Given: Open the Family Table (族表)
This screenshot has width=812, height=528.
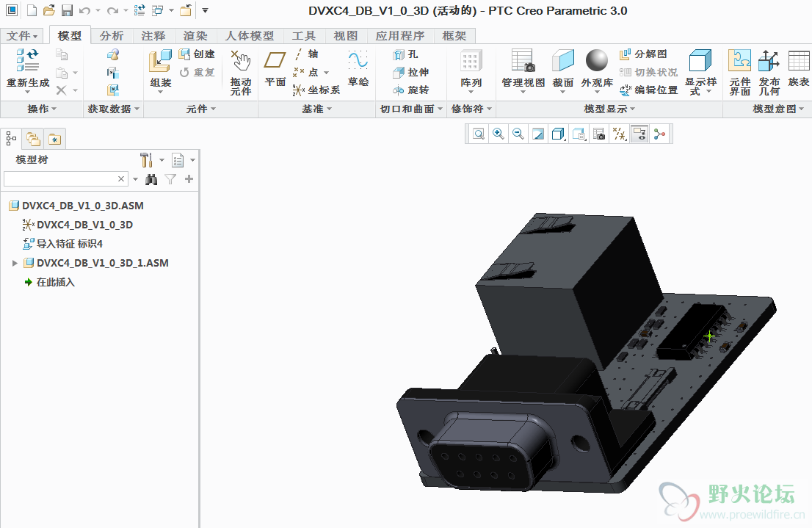Looking at the screenshot, I should (799, 68).
